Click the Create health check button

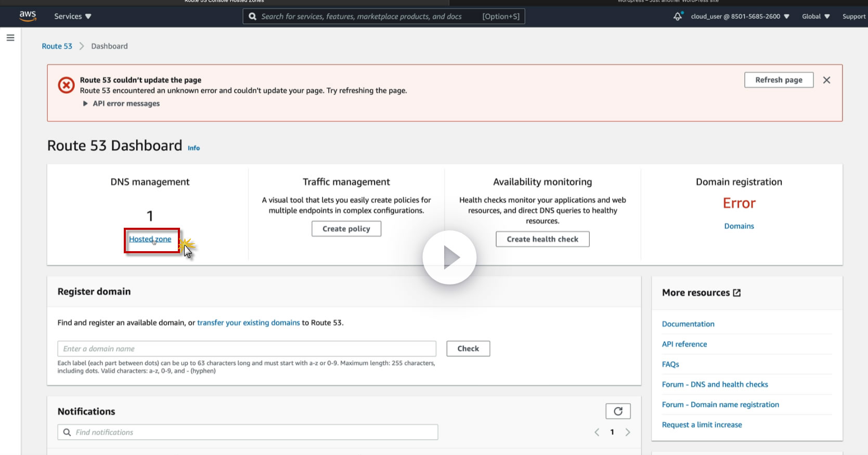(542, 239)
